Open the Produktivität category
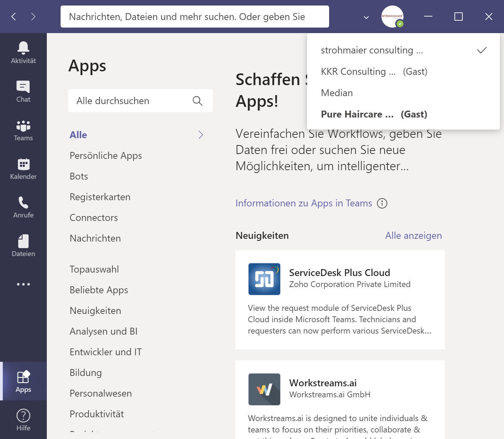Image resolution: width=504 pixels, height=439 pixels. coord(97,414)
